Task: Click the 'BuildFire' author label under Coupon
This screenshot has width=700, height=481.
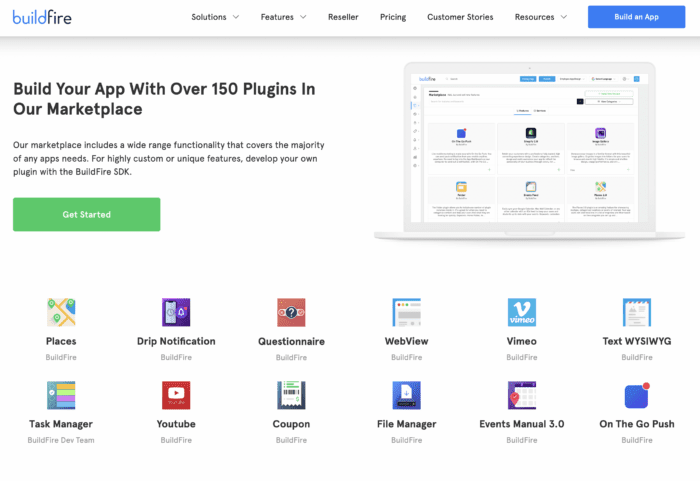Action: click(291, 440)
